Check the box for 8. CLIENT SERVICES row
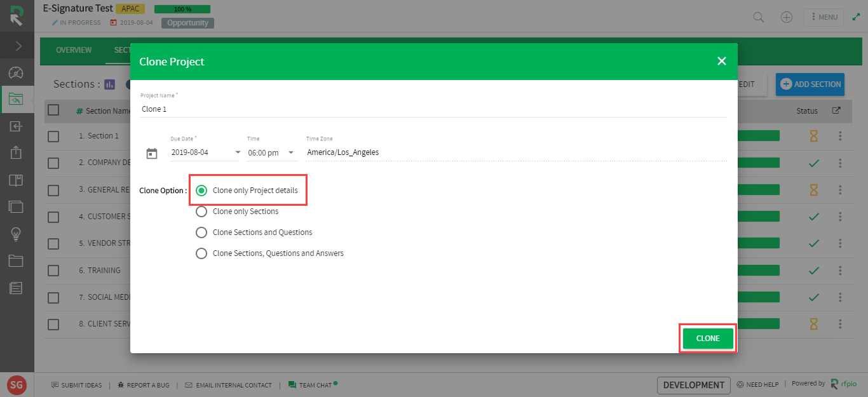 click(53, 324)
